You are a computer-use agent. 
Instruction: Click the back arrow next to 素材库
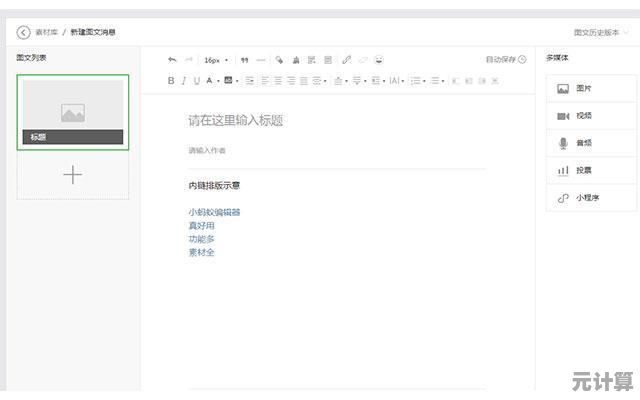click(x=23, y=32)
